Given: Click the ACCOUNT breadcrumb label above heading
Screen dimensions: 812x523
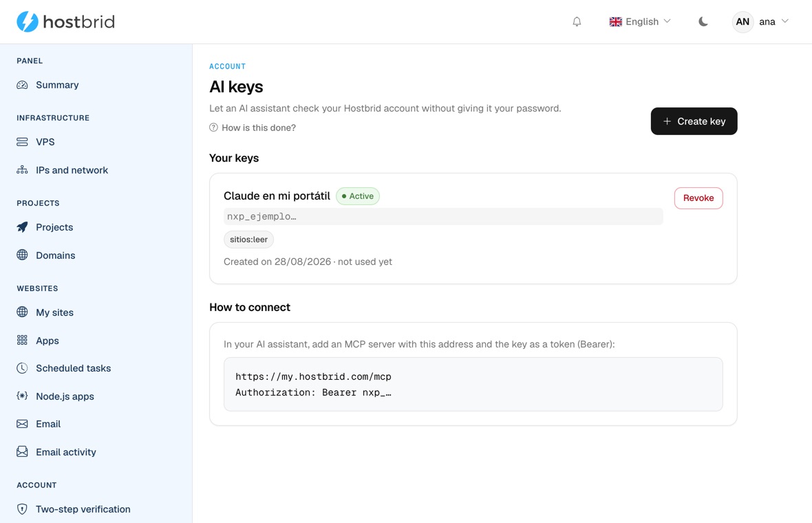Looking at the screenshot, I should tap(227, 66).
